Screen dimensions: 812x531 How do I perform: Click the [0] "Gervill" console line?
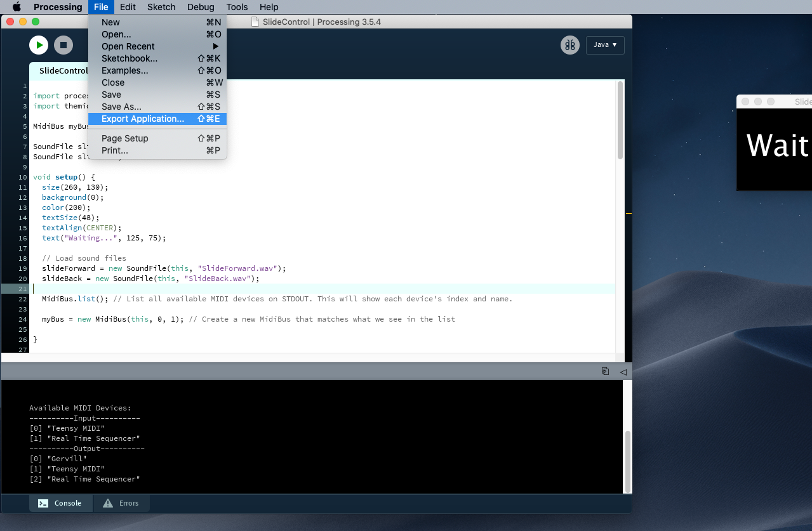click(58, 459)
